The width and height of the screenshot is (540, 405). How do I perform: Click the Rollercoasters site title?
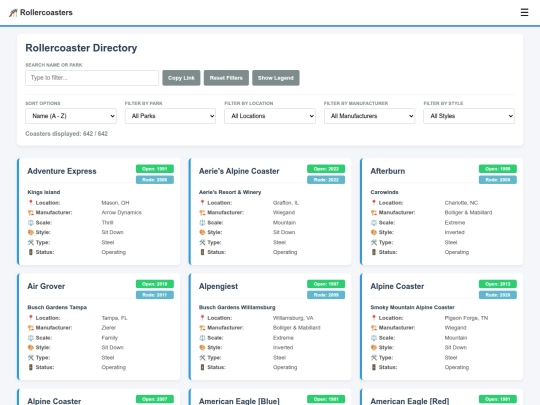pos(46,12)
